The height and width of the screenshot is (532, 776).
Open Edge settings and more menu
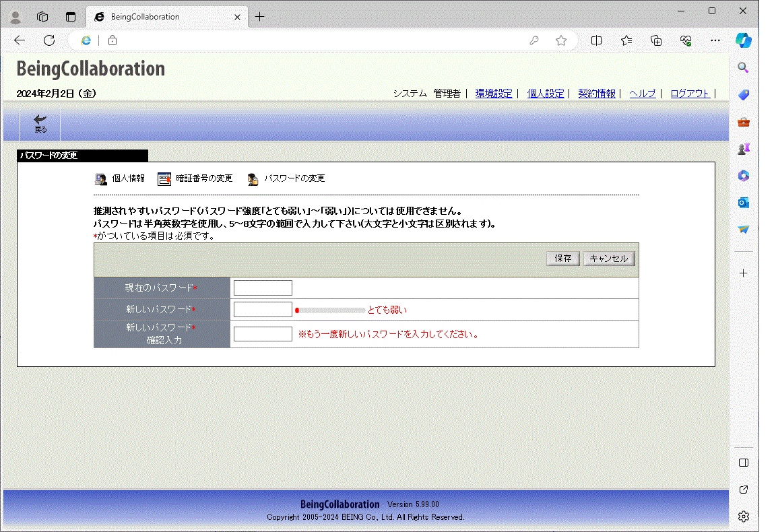pos(715,40)
